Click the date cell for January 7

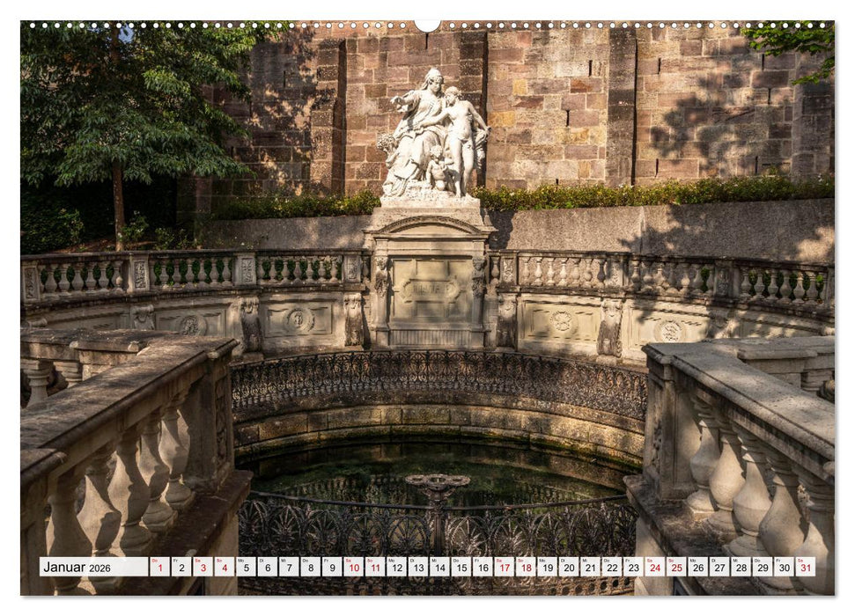291,569
